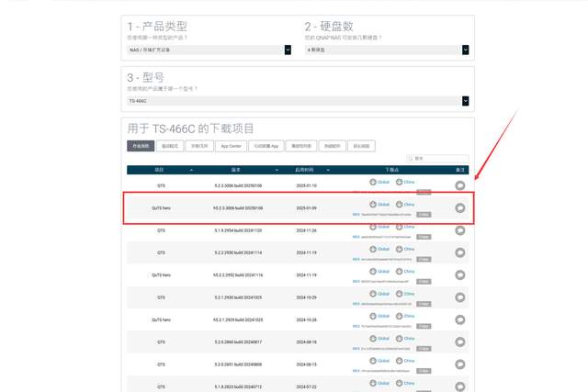Open the tab right after App Center

[x=266, y=146]
